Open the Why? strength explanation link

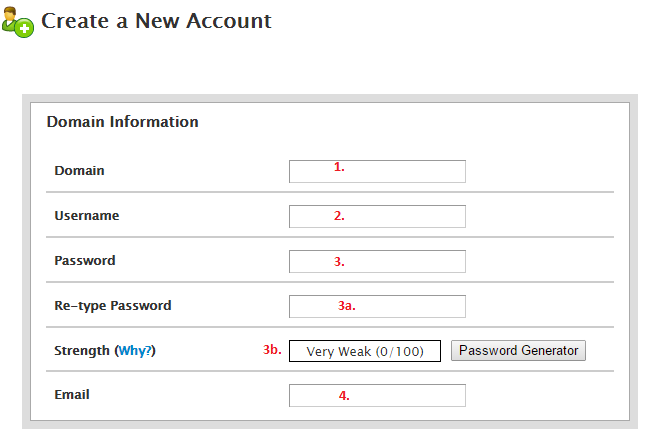tap(135, 351)
